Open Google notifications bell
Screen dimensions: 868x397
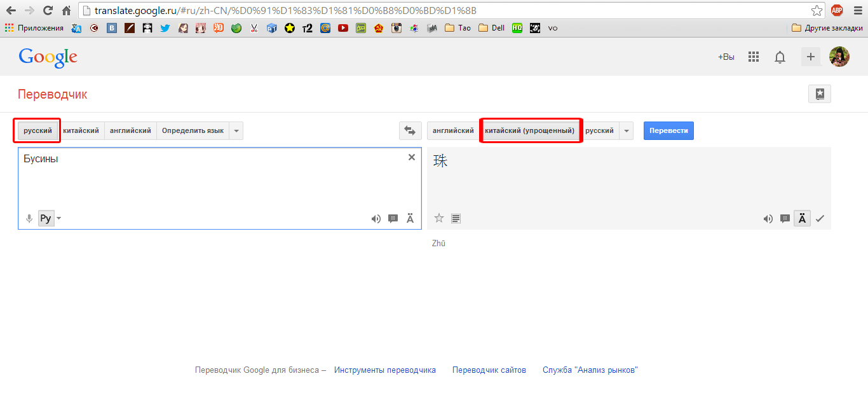(780, 57)
